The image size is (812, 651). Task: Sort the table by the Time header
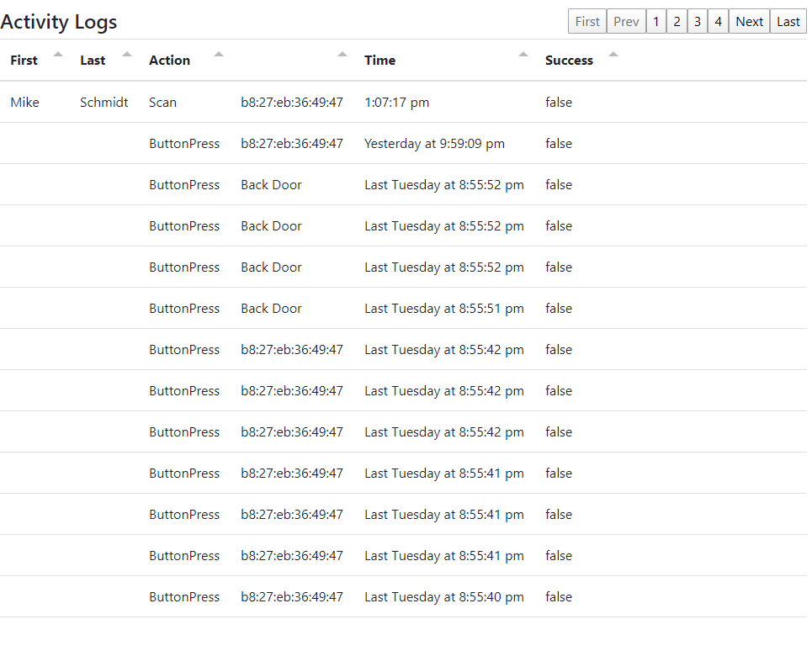tap(379, 60)
